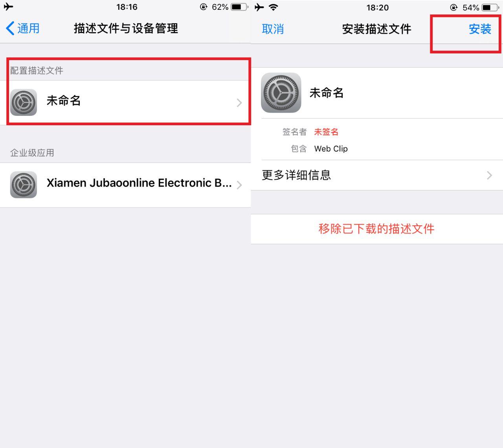Select the Xiamen Jubaoonline Electronic enterprise app entry
This screenshot has width=503, height=448.
click(125, 185)
